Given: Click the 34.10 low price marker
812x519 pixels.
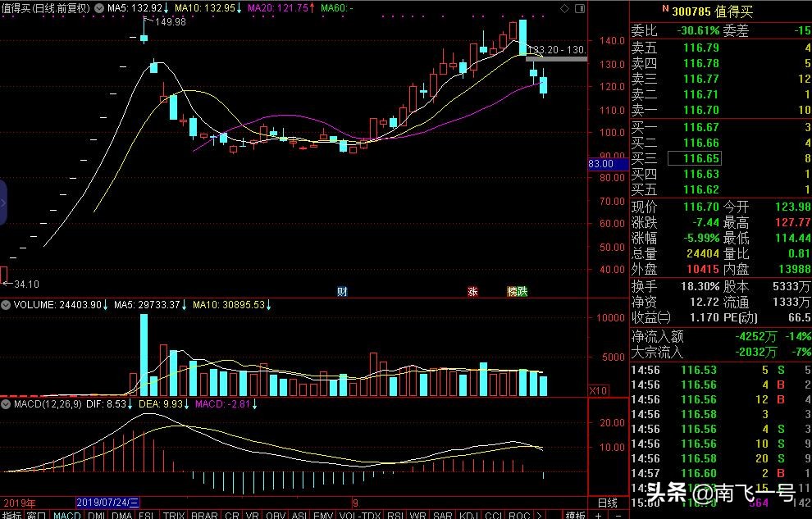Looking at the screenshot, I should pyautogui.click(x=26, y=284).
